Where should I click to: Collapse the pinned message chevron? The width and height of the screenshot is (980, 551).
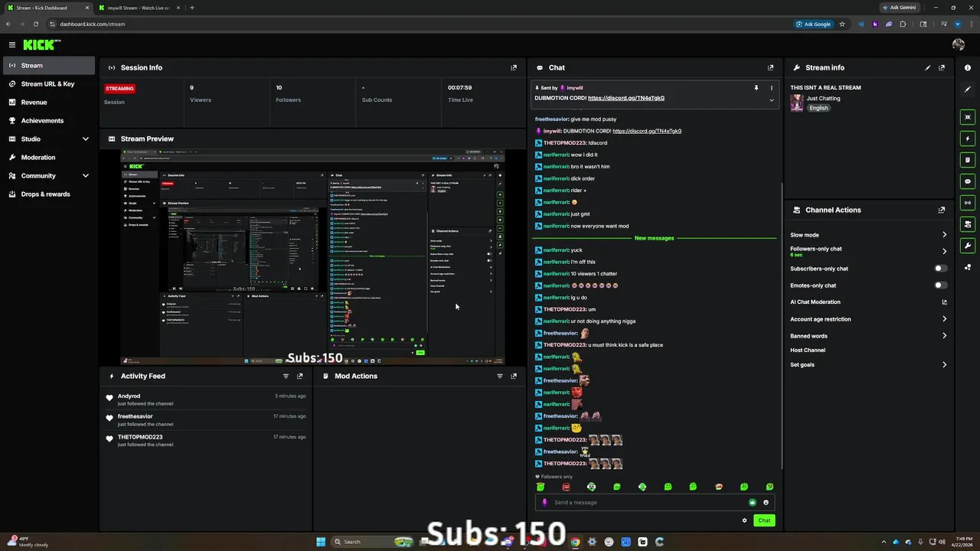click(771, 100)
